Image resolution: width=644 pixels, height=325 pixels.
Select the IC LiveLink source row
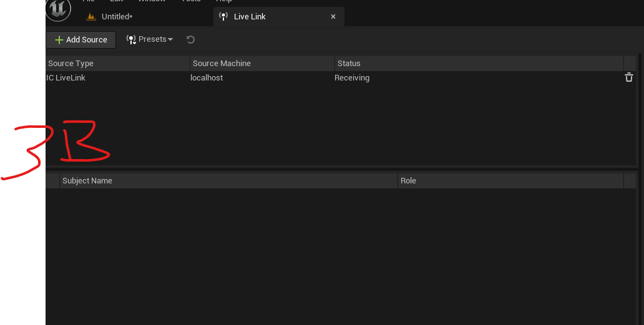tap(341, 77)
